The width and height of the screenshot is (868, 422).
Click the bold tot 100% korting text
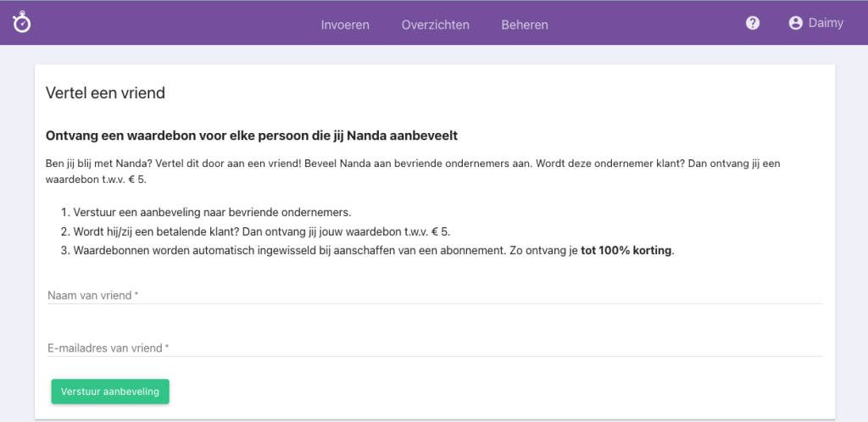pyautogui.click(x=626, y=252)
